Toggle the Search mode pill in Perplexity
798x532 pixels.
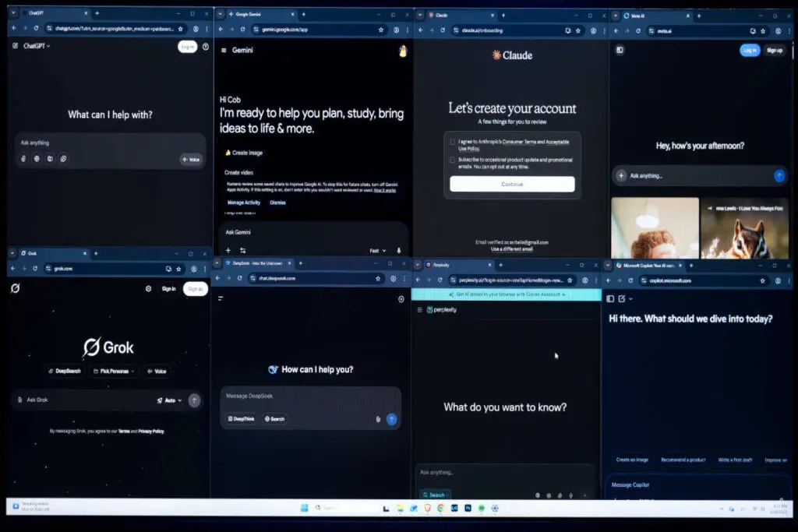tap(435, 495)
